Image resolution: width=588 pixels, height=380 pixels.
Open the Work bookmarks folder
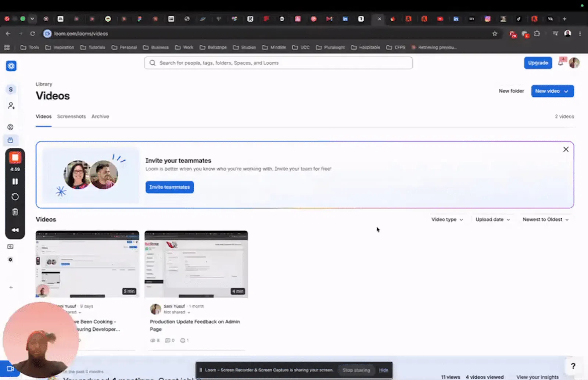pyautogui.click(x=184, y=47)
